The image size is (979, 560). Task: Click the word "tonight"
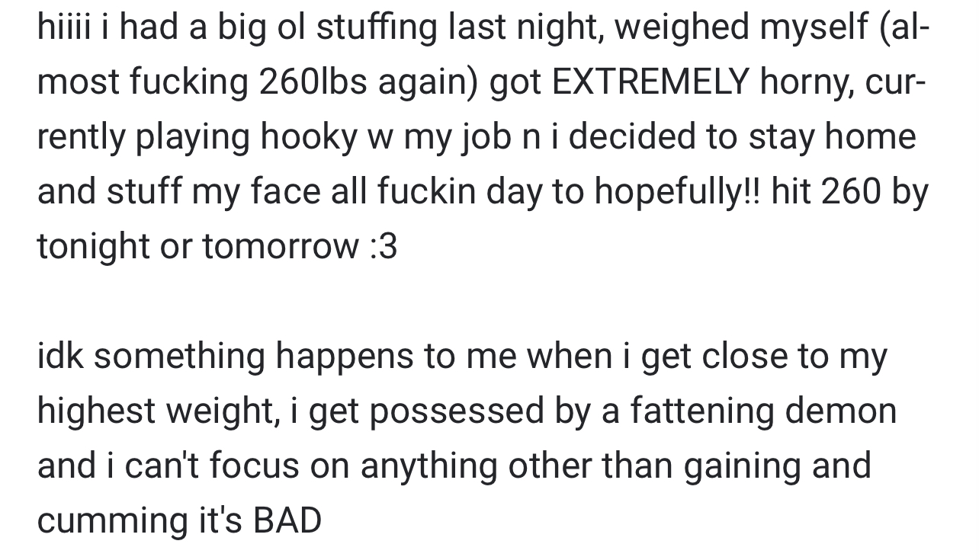(92, 246)
